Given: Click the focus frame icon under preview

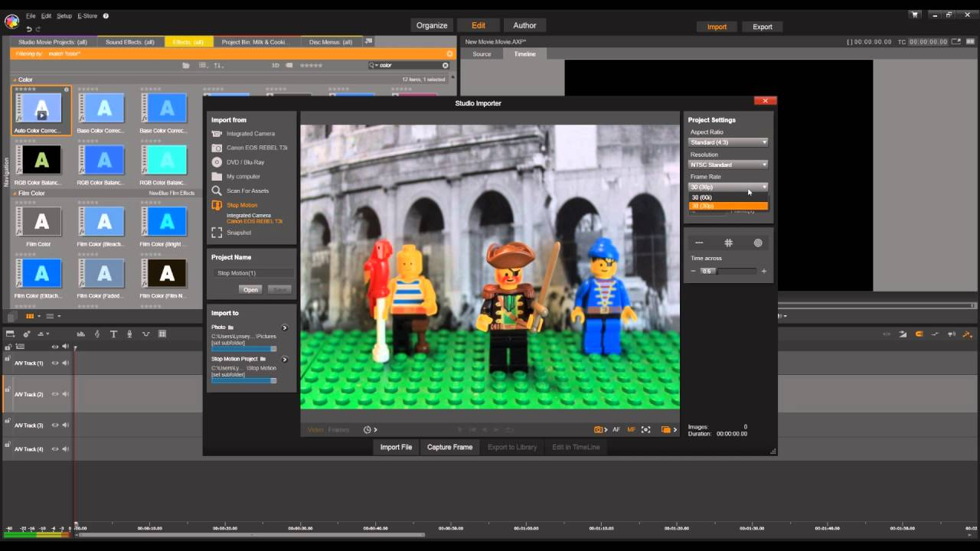Looking at the screenshot, I should (x=645, y=430).
